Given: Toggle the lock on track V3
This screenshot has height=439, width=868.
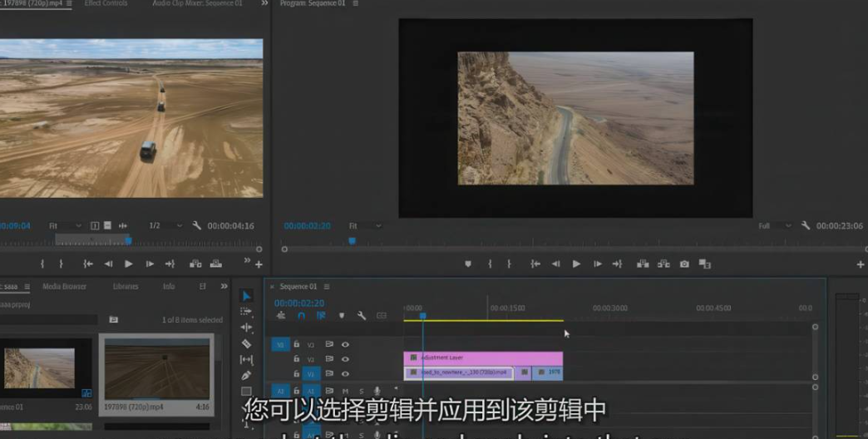Looking at the screenshot, I should [x=296, y=344].
